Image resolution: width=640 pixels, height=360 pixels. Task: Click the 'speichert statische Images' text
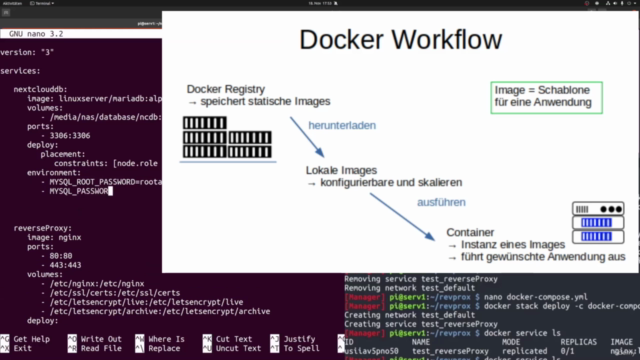[x=265, y=101]
